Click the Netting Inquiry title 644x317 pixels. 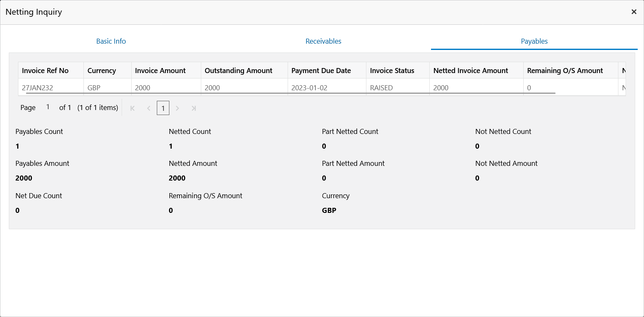pos(34,12)
